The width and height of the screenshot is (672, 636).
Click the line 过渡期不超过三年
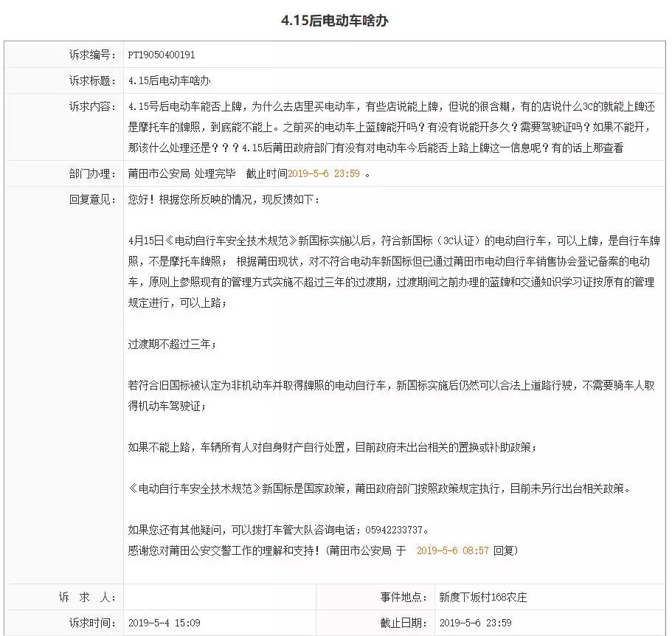click(x=172, y=344)
